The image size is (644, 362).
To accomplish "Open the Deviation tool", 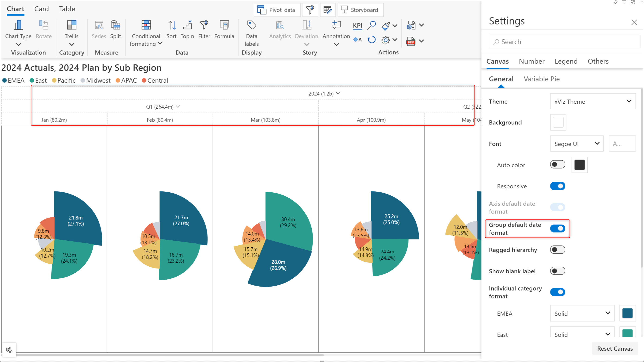I will pyautogui.click(x=307, y=33).
